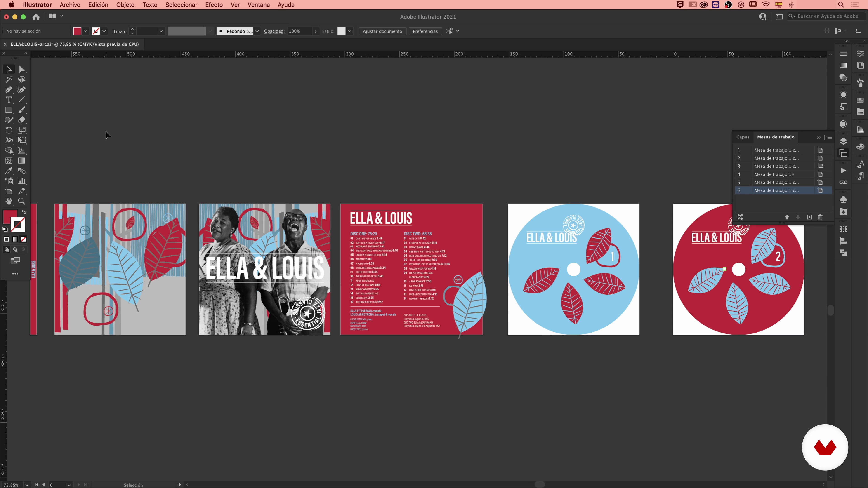Image resolution: width=868 pixels, height=488 pixels.
Task: Swap fill and stroke colors
Action: tap(24, 212)
